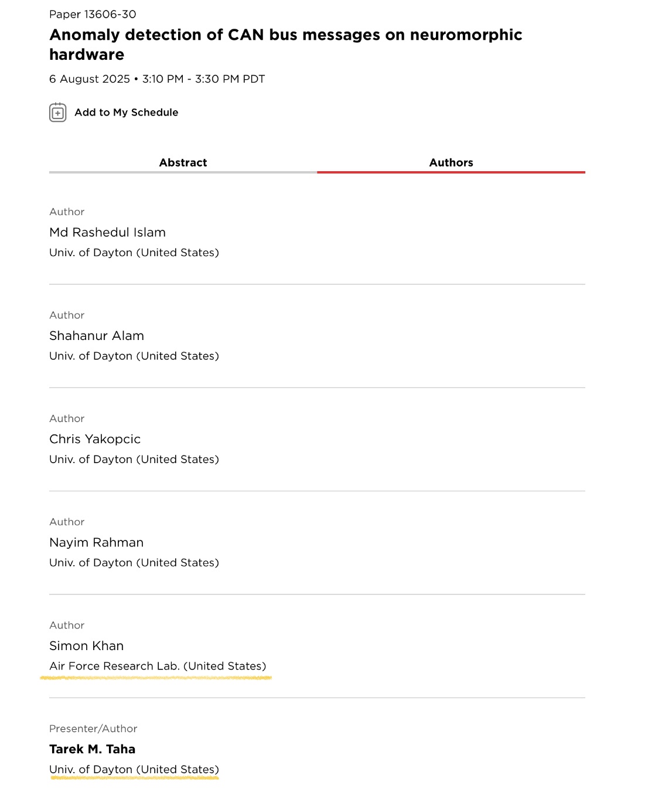Open author Nayim Rahman
The height and width of the screenshot is (799, 672).
tap(96, 543)
